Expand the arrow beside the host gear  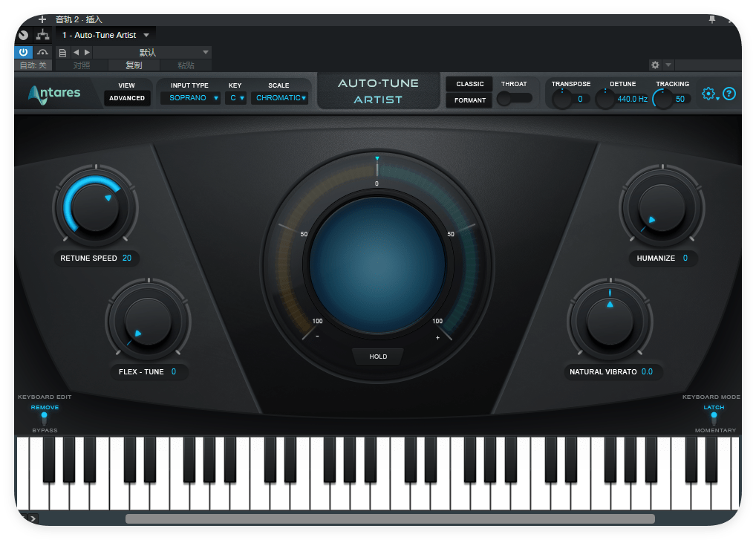click(x=668, y=65)
